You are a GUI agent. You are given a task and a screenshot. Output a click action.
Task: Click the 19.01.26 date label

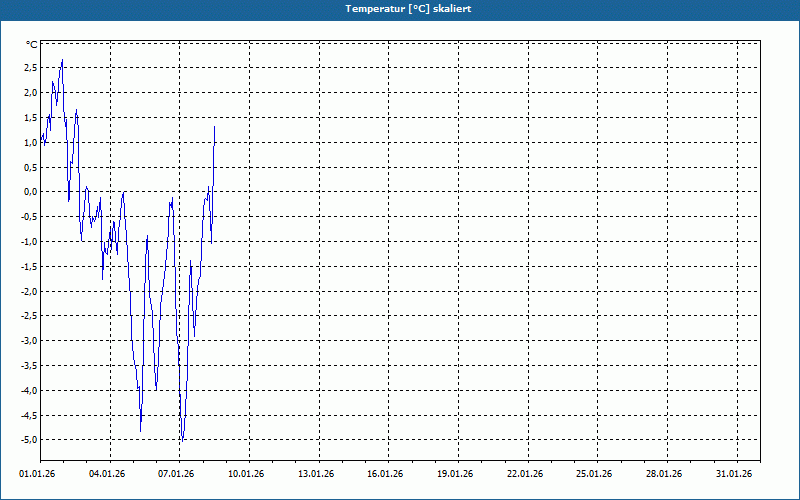click(455, 474)
